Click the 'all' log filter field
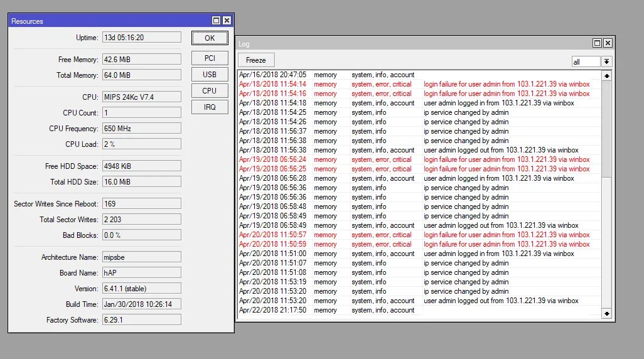The width and height of the screenshot is (644, 359). click(x=586, y=62)
